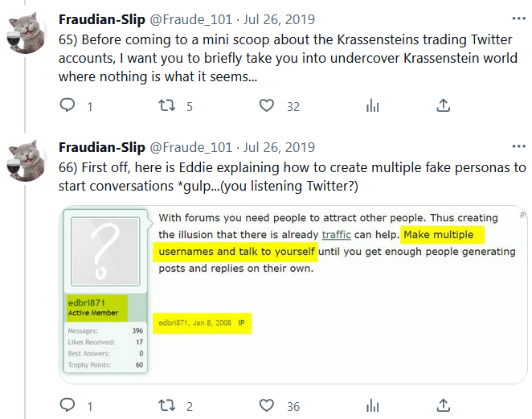Open more options menu on tweet 66
The image size is (532, 419).
pos(519,147)
